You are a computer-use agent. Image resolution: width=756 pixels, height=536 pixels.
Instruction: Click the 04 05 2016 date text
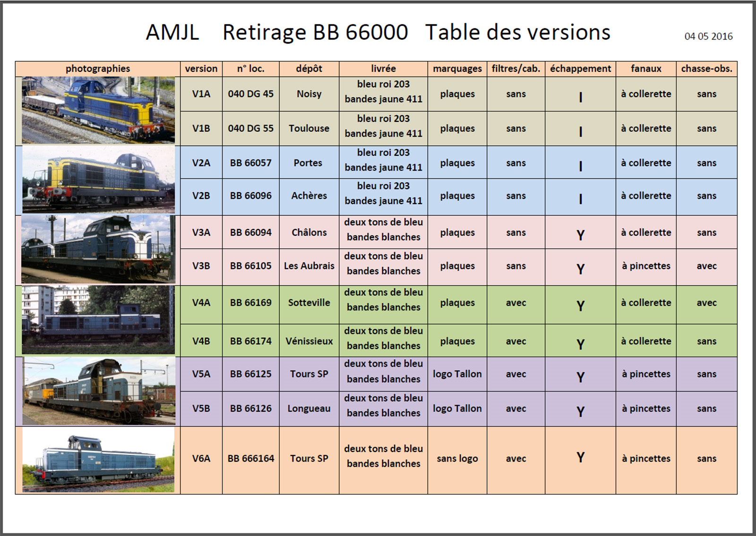pyautogui.click(x=708, y=36)
